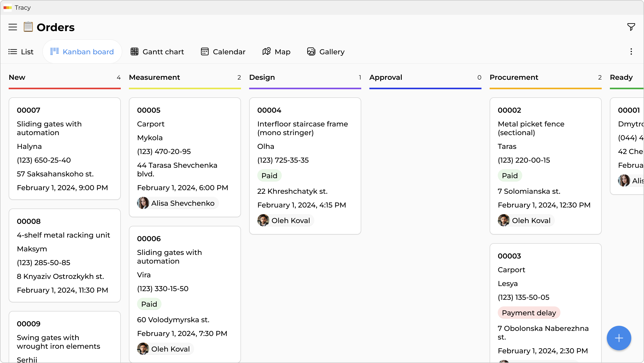This screenshot has height=363, width=644.
Task: Open the navigation hamburger menu
Action: click(12, 27)
